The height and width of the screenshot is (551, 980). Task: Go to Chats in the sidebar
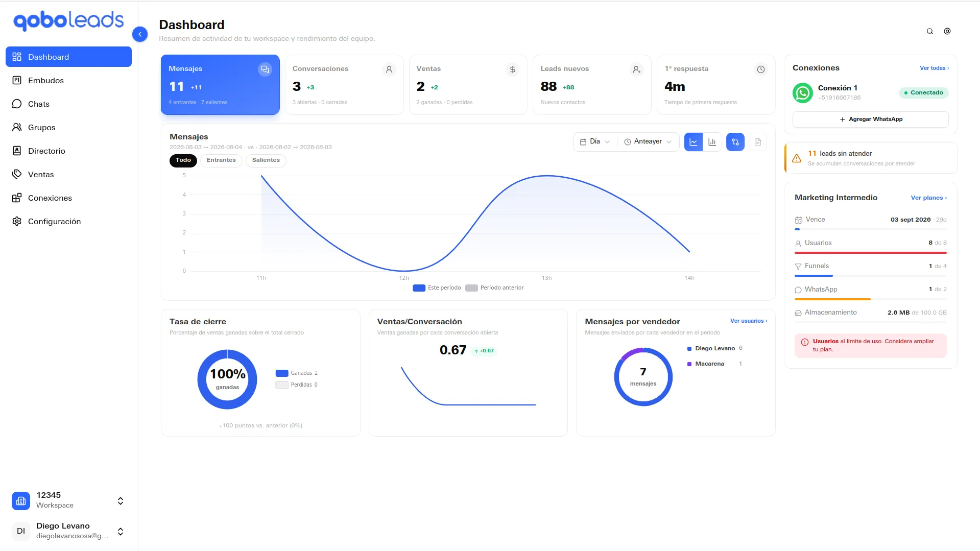68,104
